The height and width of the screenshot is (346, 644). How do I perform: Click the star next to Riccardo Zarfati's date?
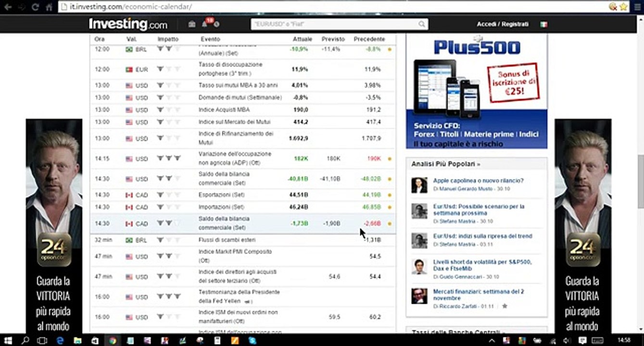(x=505, y=306)
